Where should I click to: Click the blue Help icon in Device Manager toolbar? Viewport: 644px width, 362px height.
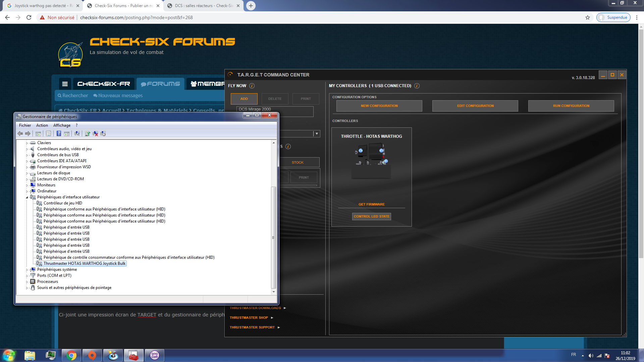point(59,133)
